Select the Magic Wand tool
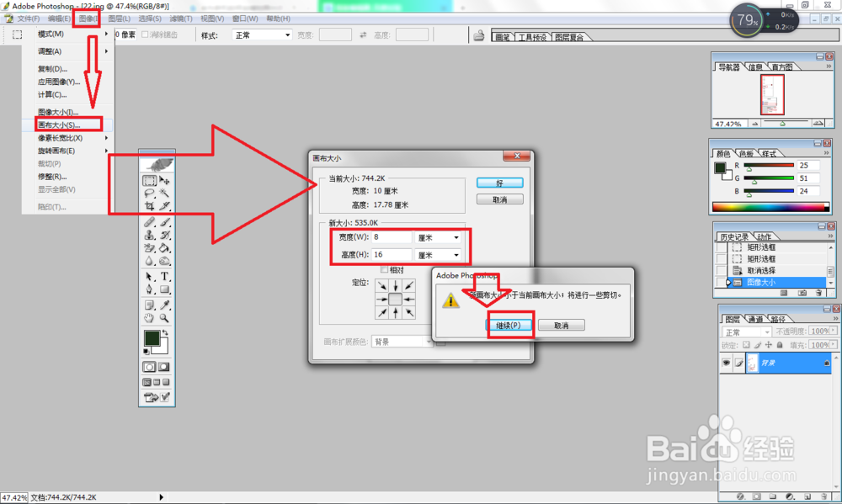 [164, 194]
